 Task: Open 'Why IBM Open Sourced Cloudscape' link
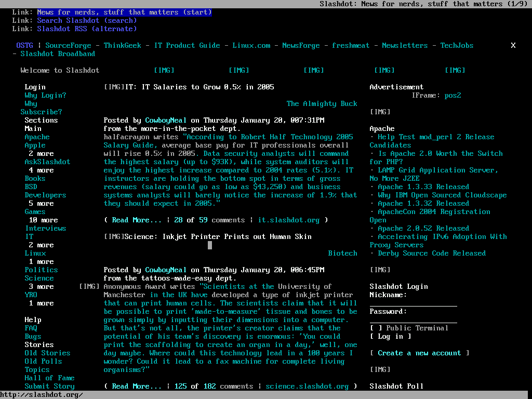442,195
